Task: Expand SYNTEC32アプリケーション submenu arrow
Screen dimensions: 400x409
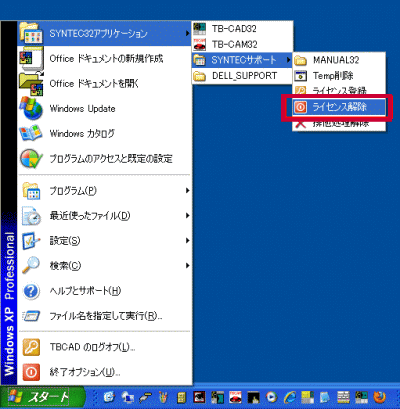Action: click(188, 33)
